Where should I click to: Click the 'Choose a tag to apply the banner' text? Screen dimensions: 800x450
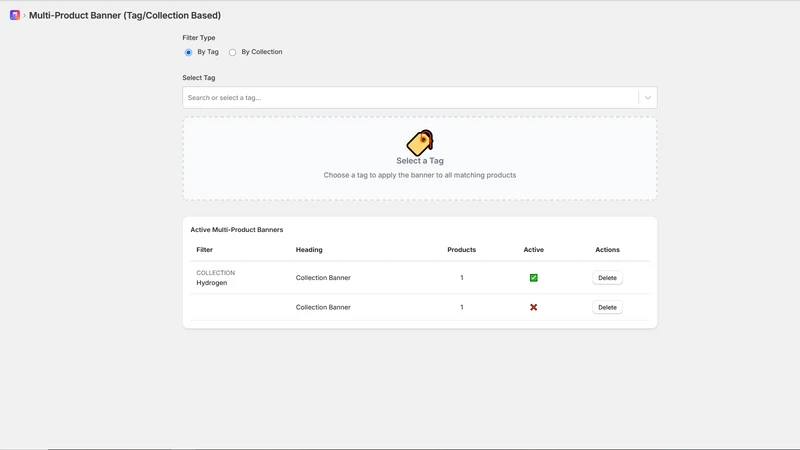[420, 175]
